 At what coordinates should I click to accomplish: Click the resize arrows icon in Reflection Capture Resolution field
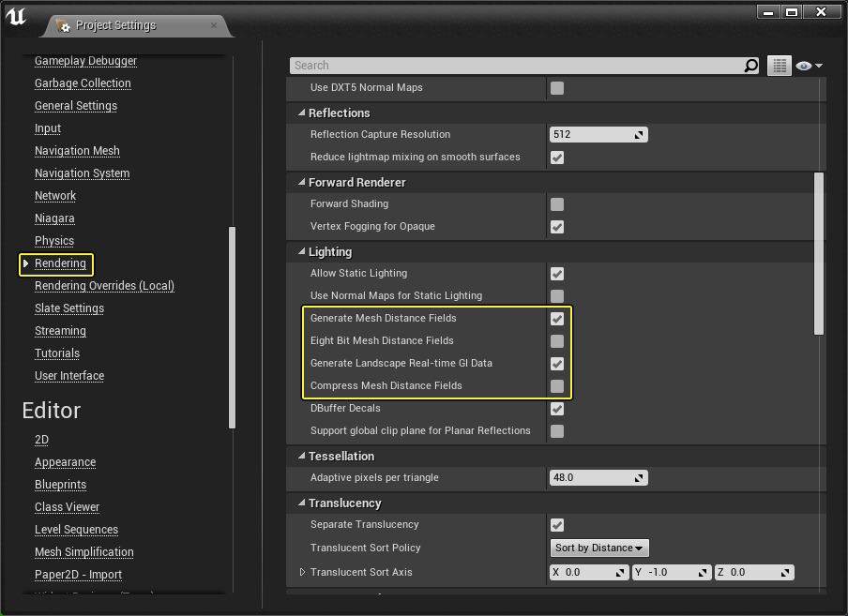coord(639,133)
